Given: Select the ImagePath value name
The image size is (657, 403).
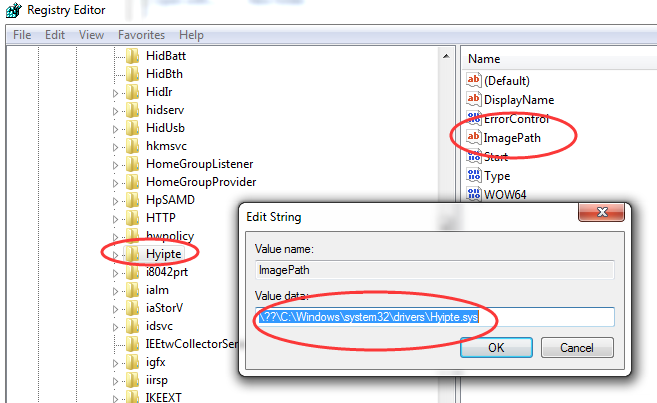Looking at the screenshot, I should [x=512, y=138].
